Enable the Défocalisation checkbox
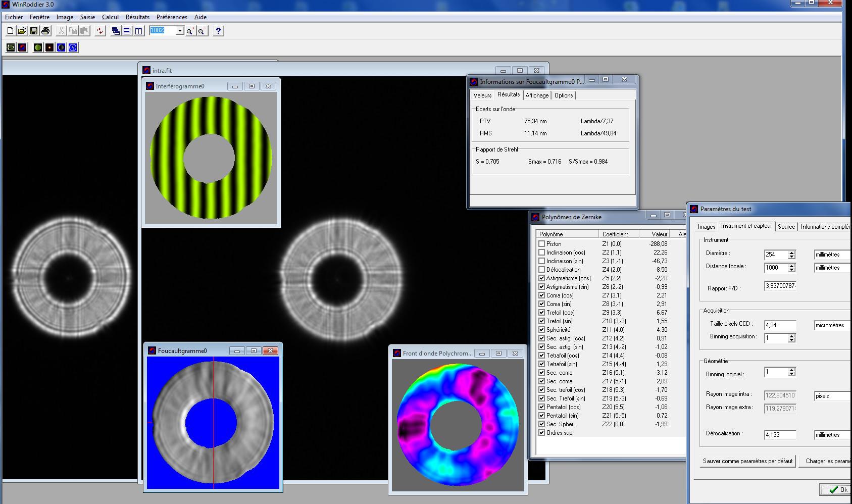The width and height of the screenshot is (852, 504). pos(541,270)
